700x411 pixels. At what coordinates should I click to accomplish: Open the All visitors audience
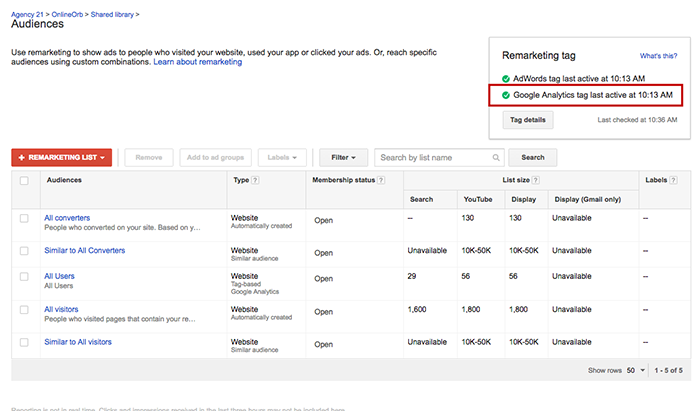click(61, 309)
